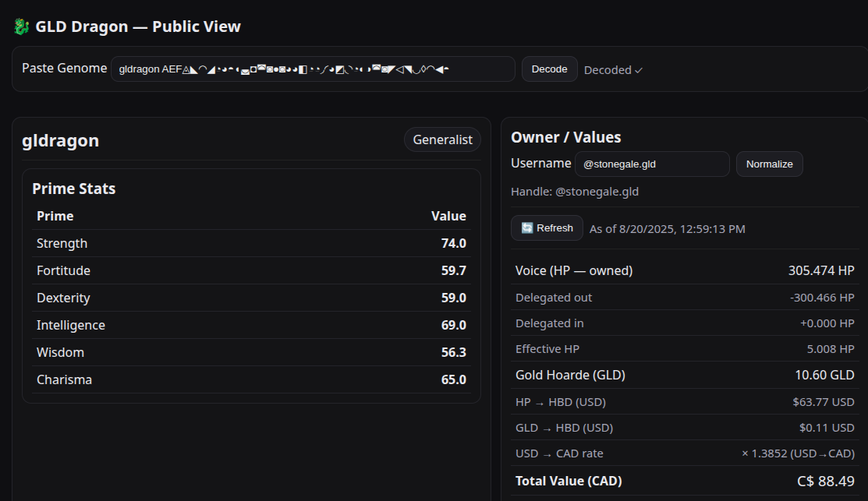Focus the Paste Genome input field
The image size is (868, 501).
313,69
